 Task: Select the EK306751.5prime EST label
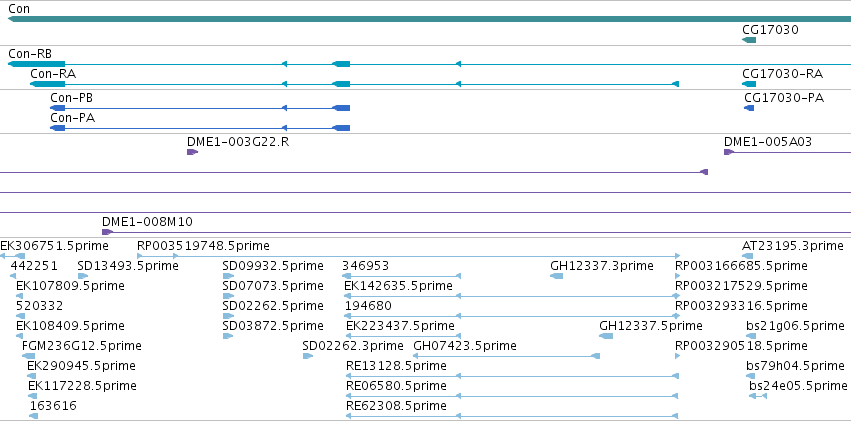[54, 246]
